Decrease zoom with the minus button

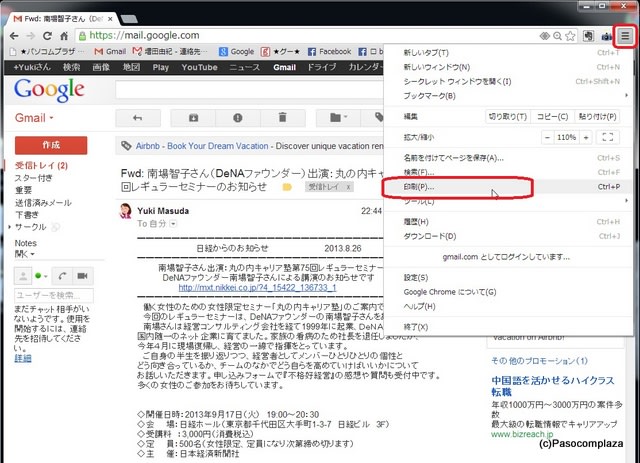coord(547,138)
